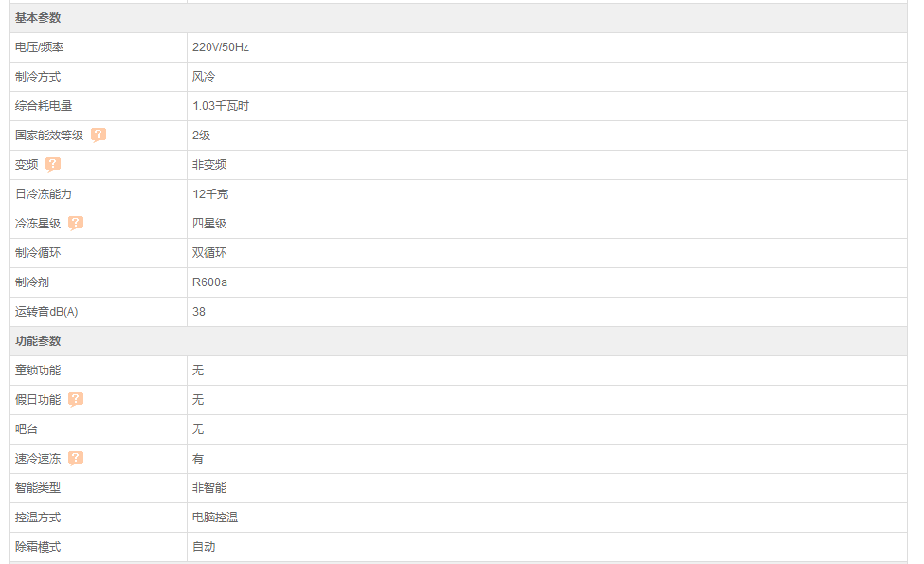Click the 除霜模式 label
The image size is (924, 564).
(x=38, y=547)
